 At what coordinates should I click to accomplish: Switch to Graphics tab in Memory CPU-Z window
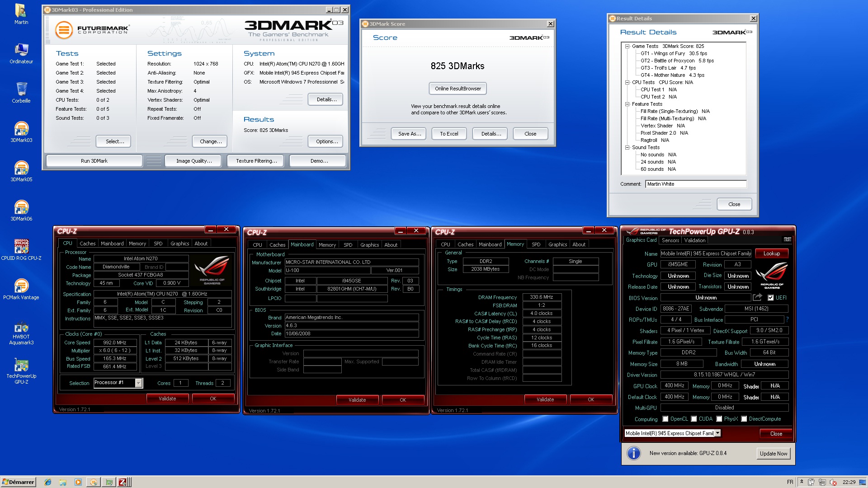[x=557, y=244]
